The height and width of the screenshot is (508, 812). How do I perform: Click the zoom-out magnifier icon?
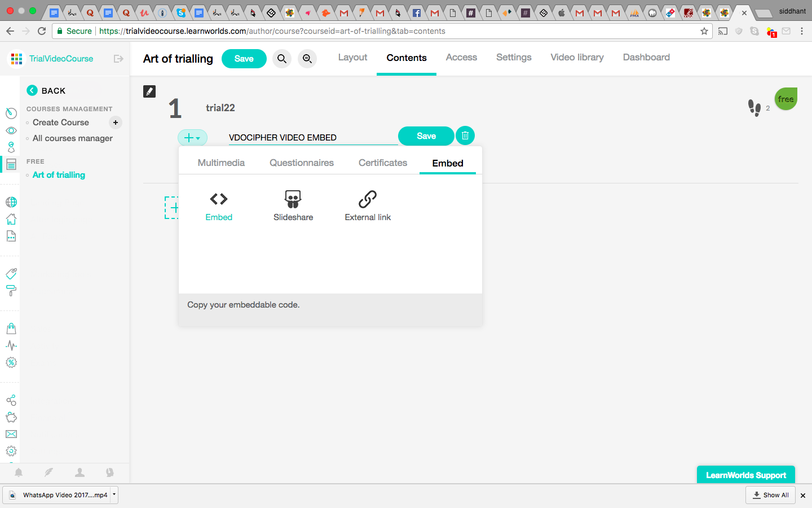307,59
